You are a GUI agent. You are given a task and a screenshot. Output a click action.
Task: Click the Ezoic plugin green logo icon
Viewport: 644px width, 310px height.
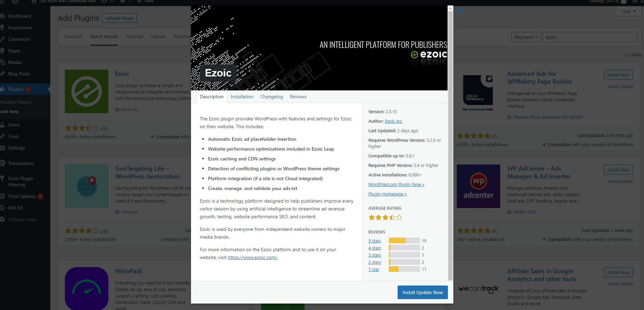click(x=86, y=91)
